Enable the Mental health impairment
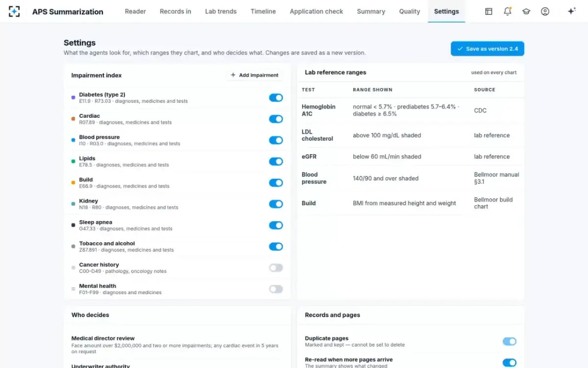This screenshot has height=368, width=588. pyautogui.click(x=276, y=289)
